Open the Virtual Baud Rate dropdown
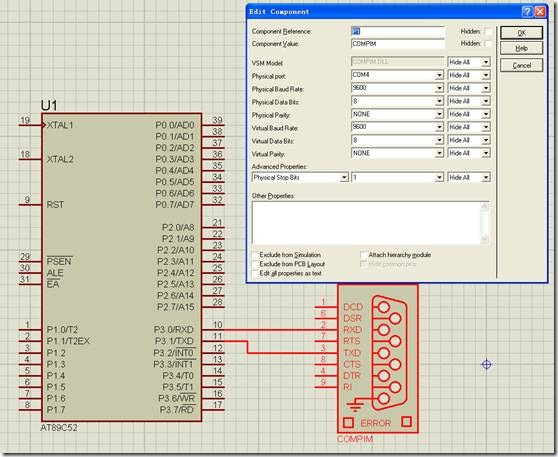558x457 pixels. tap(439, 127)
